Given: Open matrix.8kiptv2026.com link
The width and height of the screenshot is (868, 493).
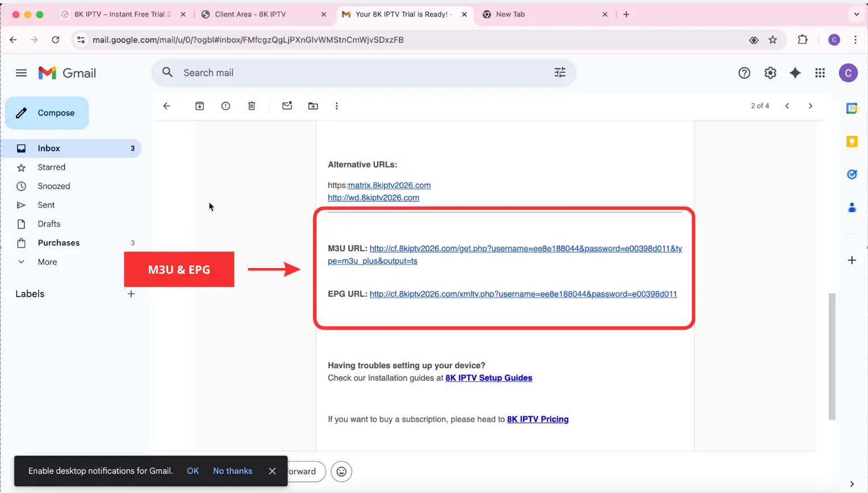Looking at the screenshot, I should [389, 185].
